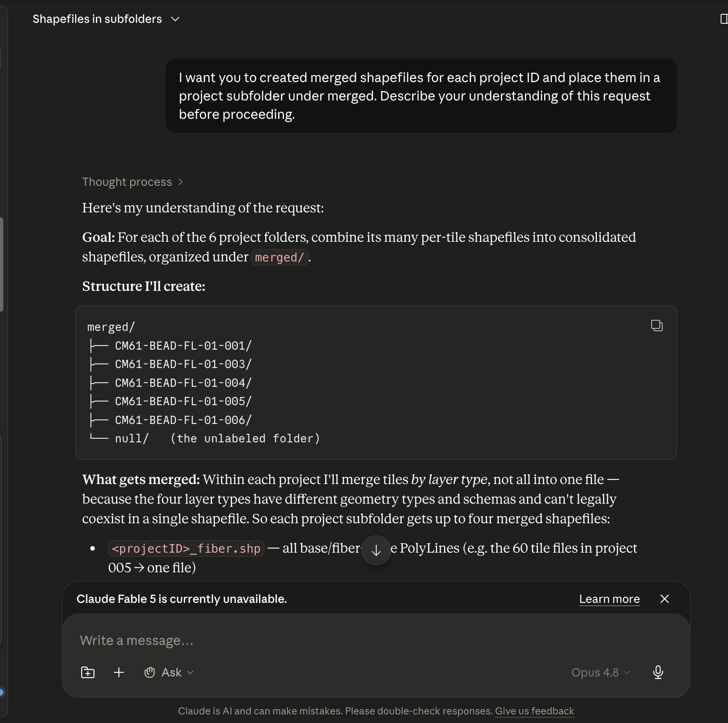The width and height of the screenshot is (728, 723).
Task: Expand the Thought process section
Action: pos(132,182)
